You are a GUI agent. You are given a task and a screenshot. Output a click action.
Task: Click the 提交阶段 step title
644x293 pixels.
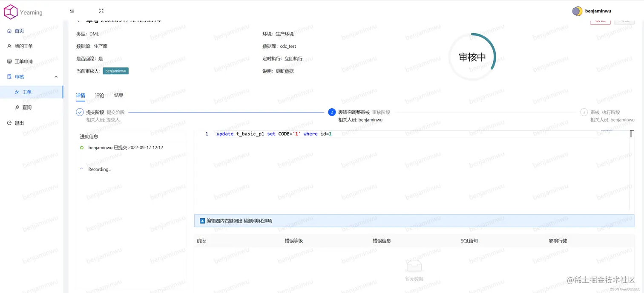pyautogui.click(x=95, y=112)
